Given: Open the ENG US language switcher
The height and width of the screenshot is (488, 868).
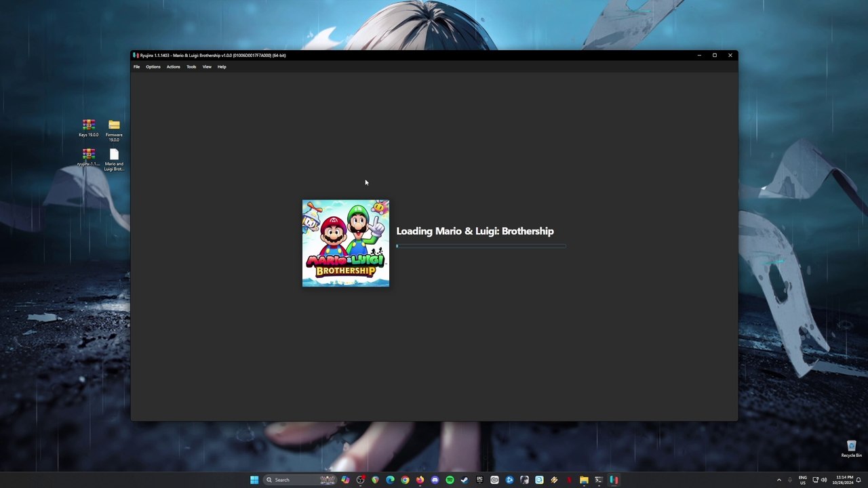Looking at the screenshot, I should 803,480.
